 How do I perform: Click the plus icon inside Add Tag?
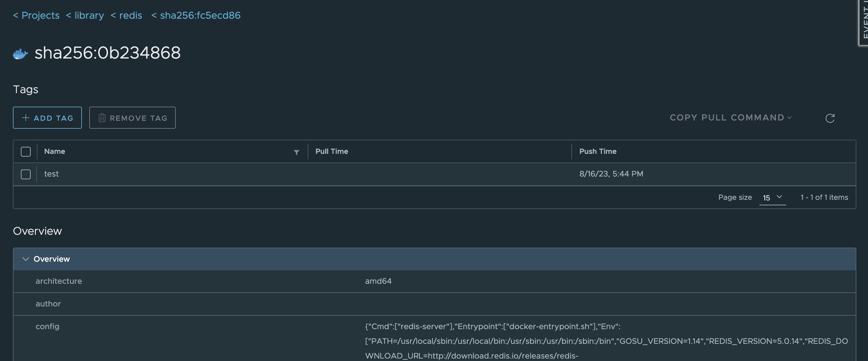25,118
